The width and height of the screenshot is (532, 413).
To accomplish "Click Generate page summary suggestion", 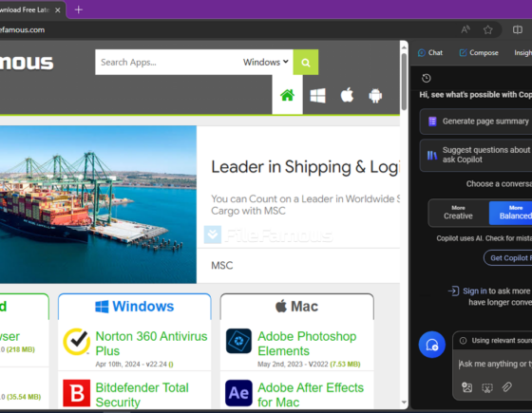I will coord(476,122).
